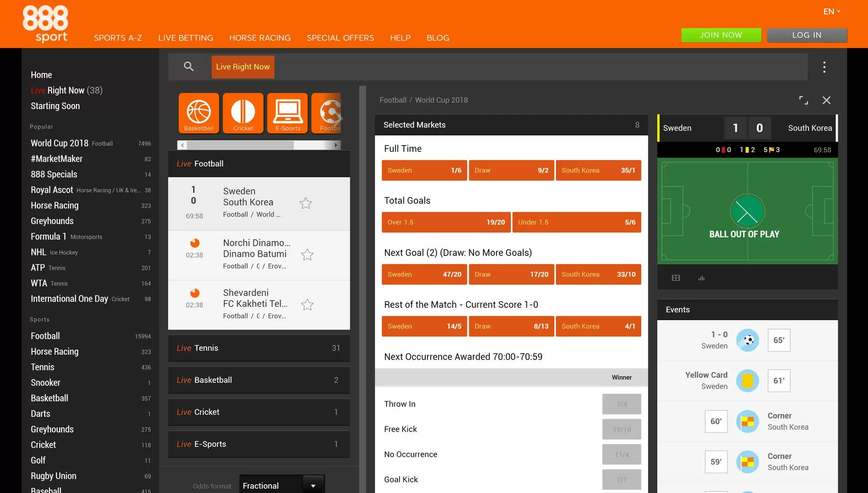Expand match panel to full screen
The width and height of the screenshot is (868, 493).
[804, 100]
